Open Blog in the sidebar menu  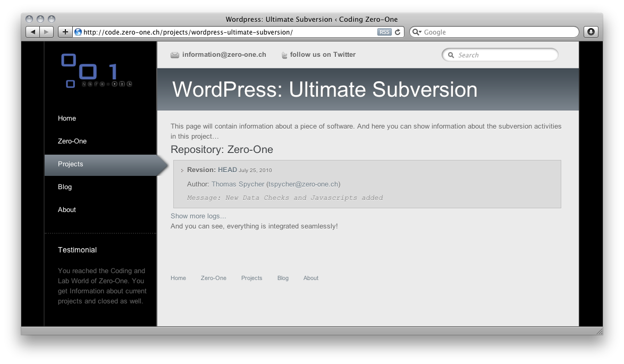pyautogui.click(x=65, y=187)
